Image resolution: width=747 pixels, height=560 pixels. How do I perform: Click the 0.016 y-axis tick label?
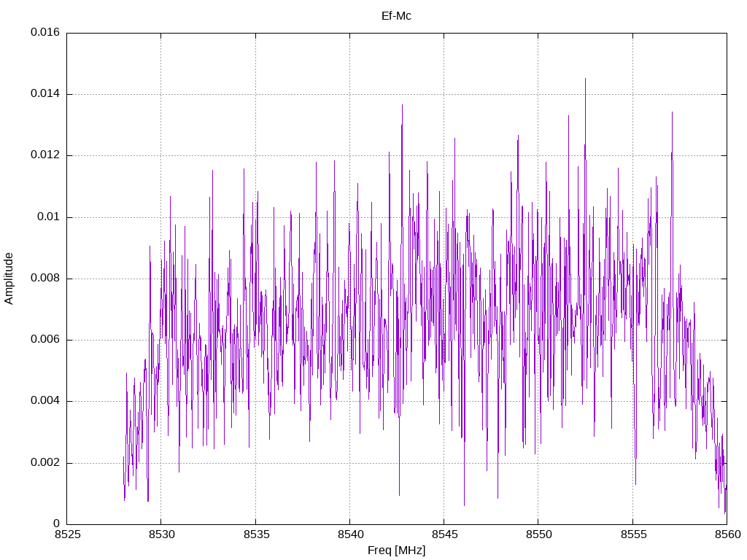tap(45, 32)
